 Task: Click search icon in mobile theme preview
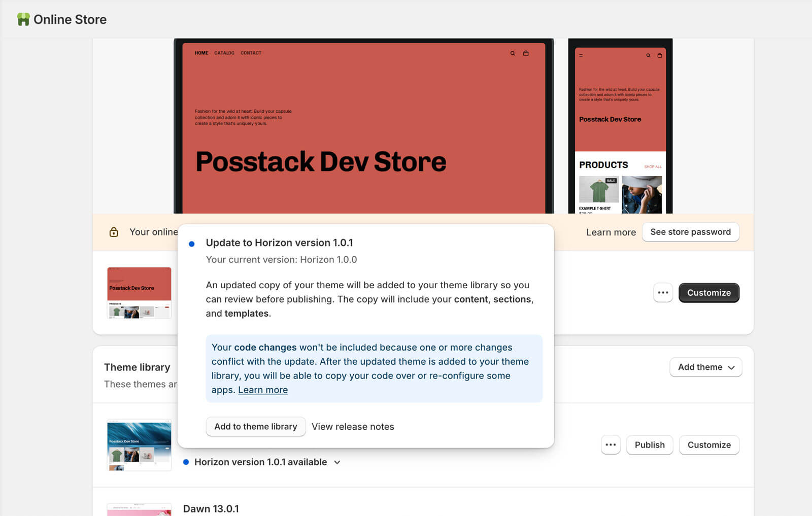pyautogui.click(x=648, y=55)
